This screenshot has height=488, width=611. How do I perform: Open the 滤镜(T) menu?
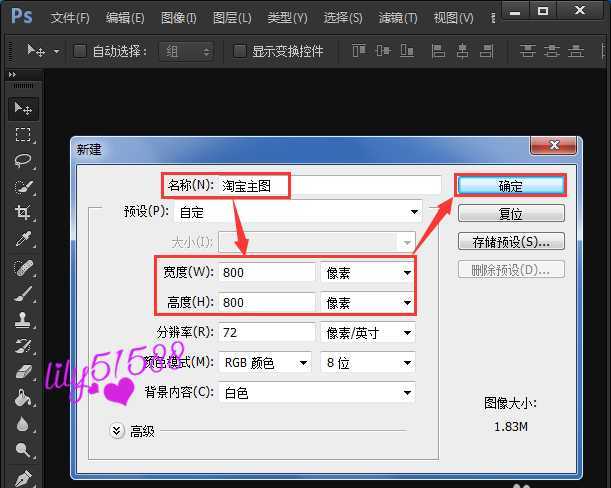point(398,18)
